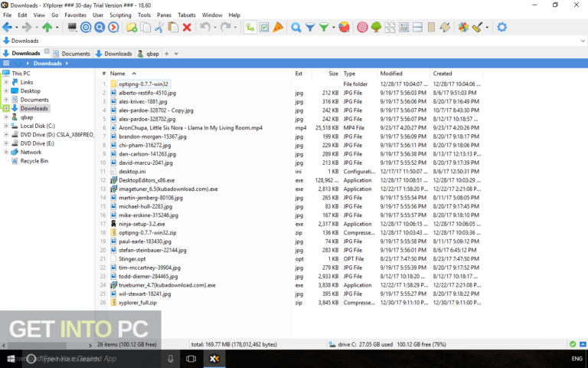588x368 pixels.
Task: Open the Scripting menu
Action: coord(120,15)
